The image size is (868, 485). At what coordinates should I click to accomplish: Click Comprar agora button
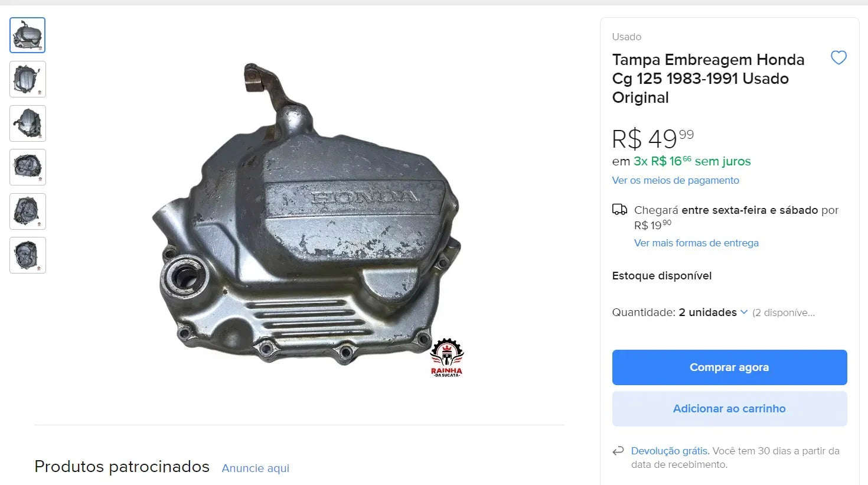coord(729,367)
